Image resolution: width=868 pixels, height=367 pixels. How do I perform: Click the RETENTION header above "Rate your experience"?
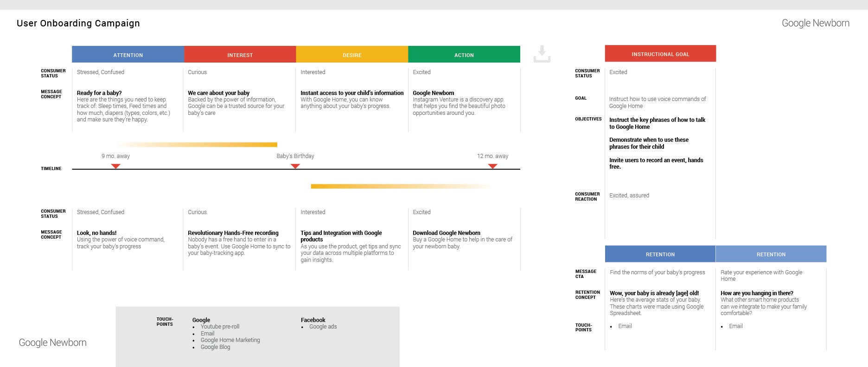pos(771,254)
